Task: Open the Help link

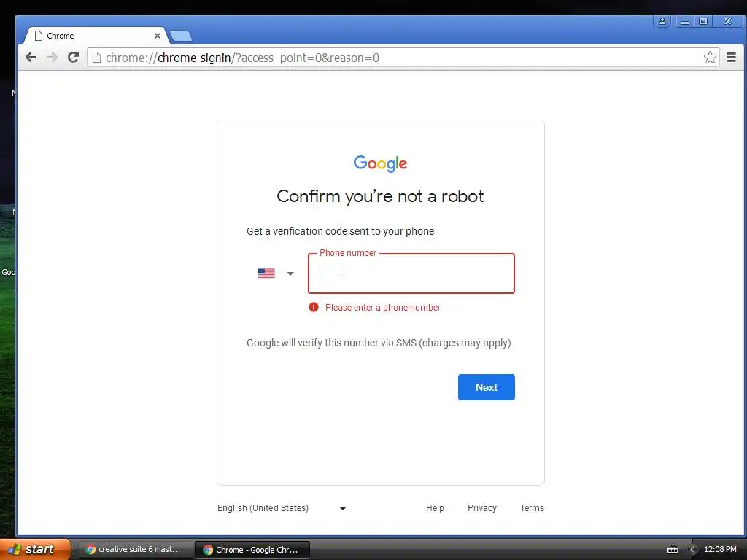Action: 435,508
